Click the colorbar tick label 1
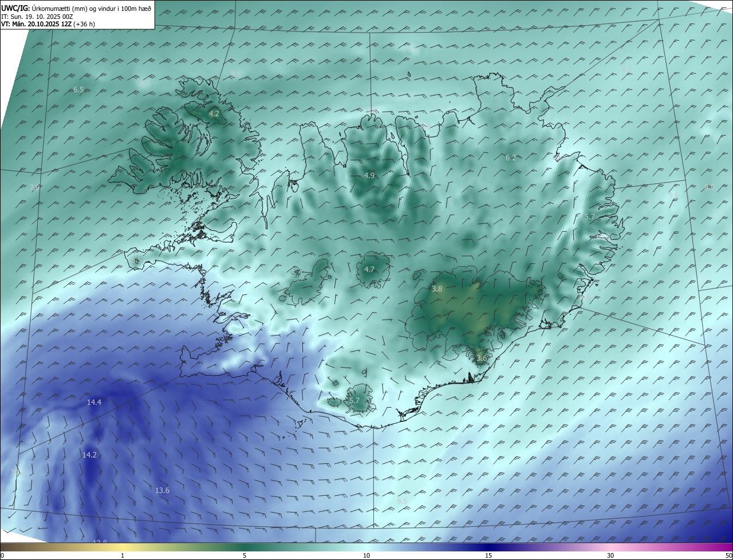The width and height of the screenshot is (733, 560). (123, 555)
